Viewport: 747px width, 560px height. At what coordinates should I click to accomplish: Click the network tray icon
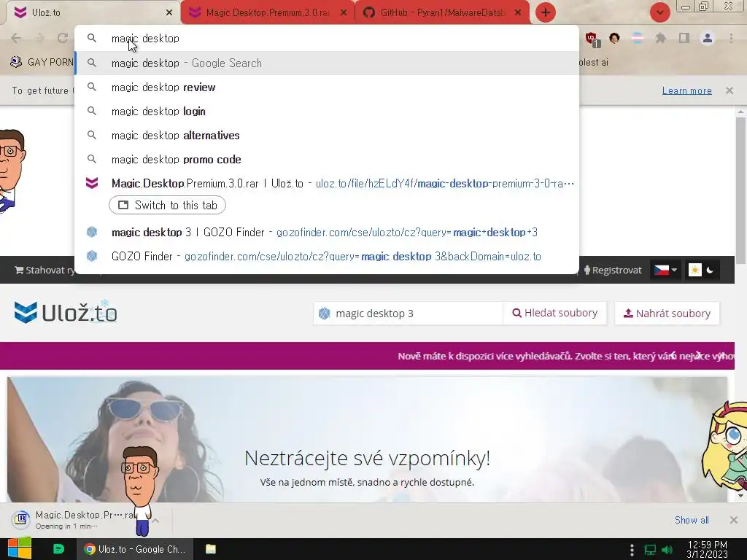coord(650,550)
